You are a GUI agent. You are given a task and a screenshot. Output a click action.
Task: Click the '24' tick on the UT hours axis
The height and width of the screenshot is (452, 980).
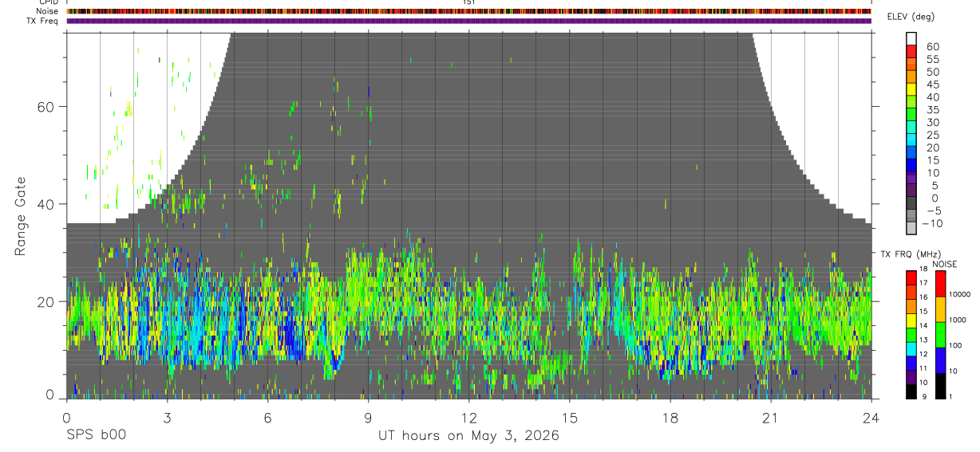[871, 417]
